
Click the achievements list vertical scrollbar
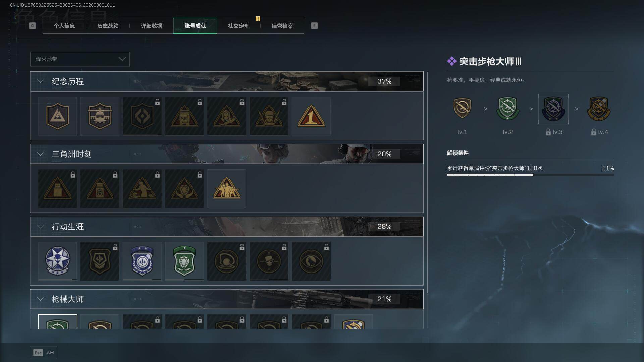click(x=428, y=200)
